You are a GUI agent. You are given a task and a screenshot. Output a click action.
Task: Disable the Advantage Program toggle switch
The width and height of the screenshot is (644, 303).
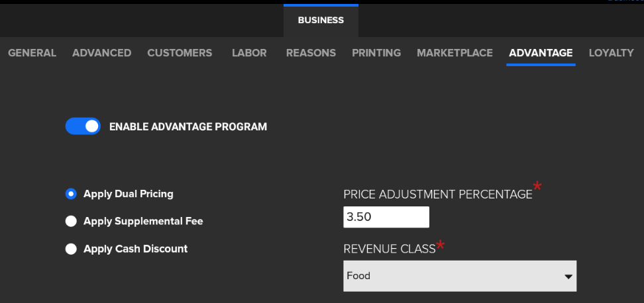point(83,126)
